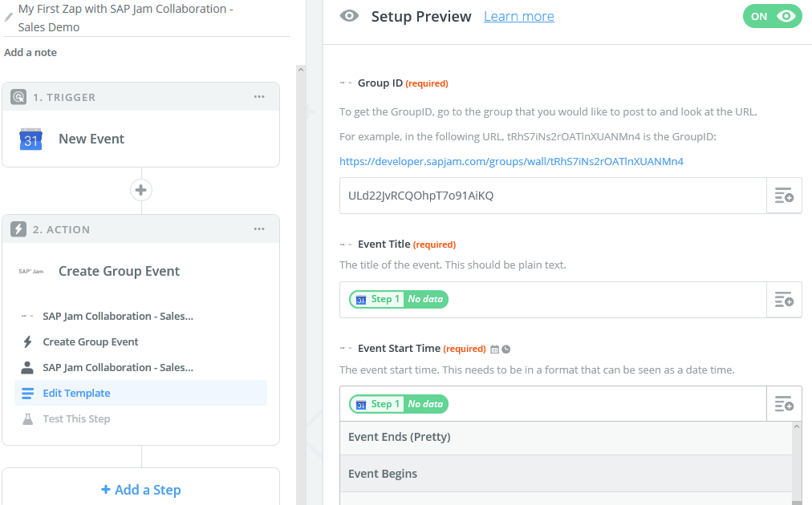Click the SAP Jam logo beside Create Group Event
812x505 pixels.
31,271
